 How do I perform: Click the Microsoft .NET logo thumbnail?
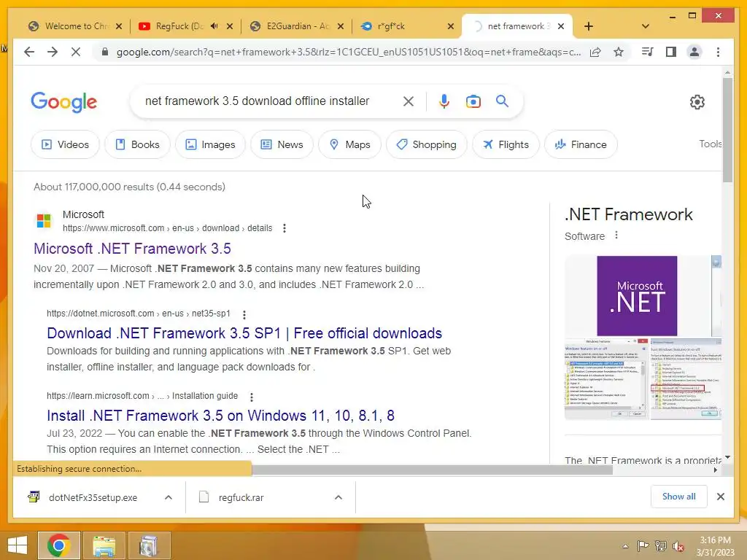tap(637, 296)
